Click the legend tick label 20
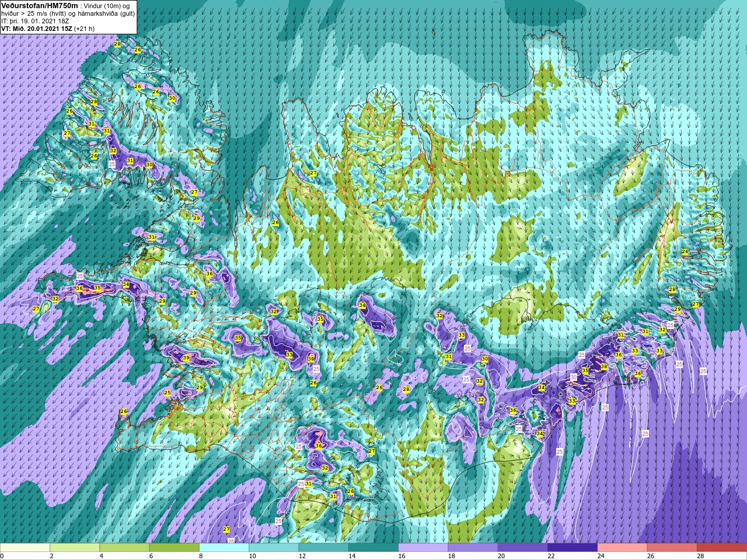The width and height of the screenshot is (747, 560). pyautogui.click(x=501, y=556)
